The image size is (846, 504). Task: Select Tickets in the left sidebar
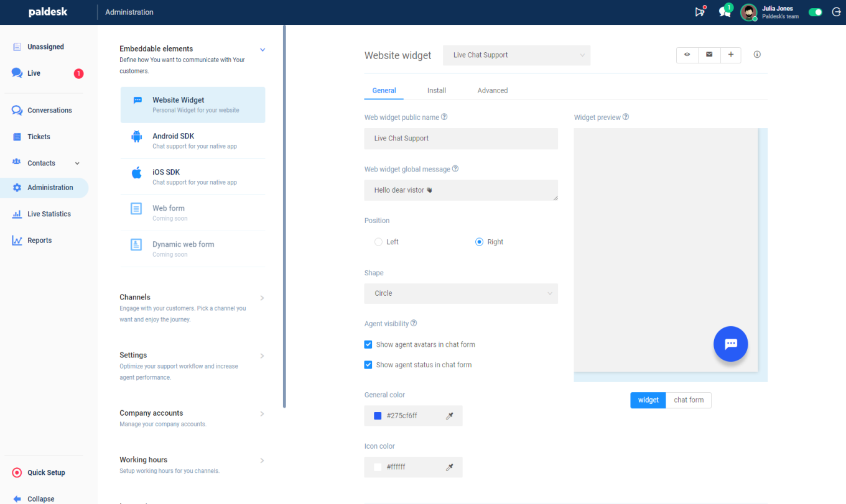[38, 136]
